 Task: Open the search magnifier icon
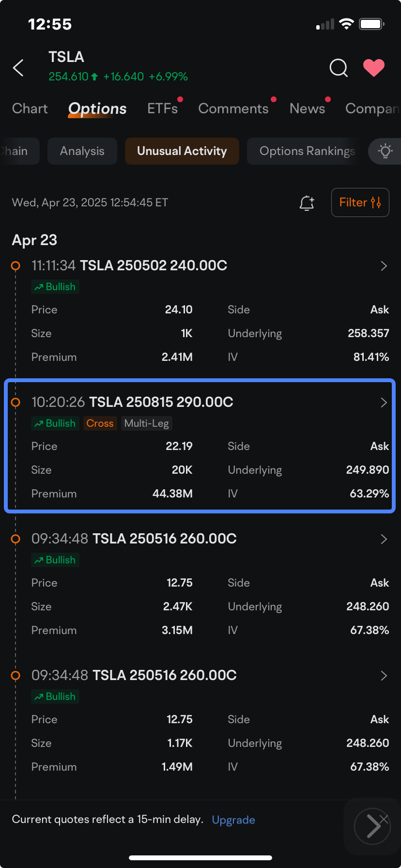click(x=339, y=68)
